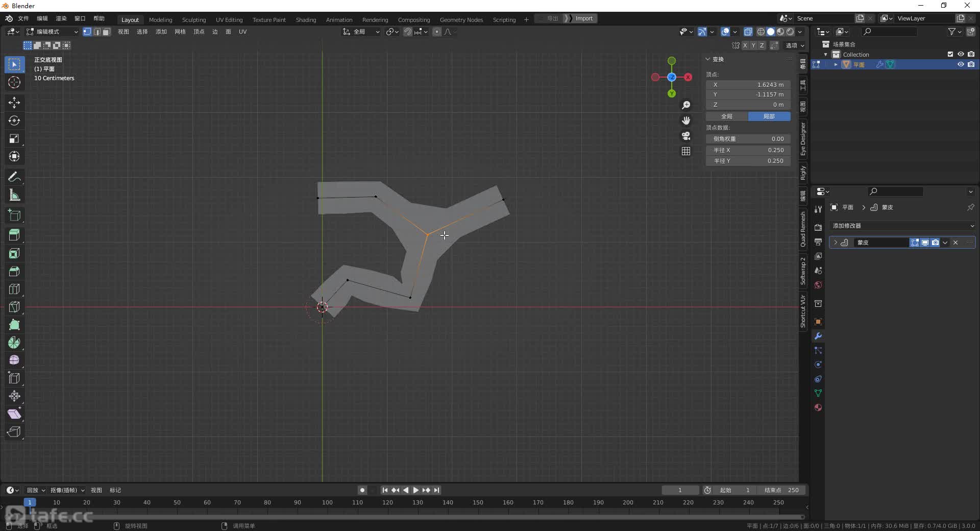980x531 pixels.
Task: Select the Inset Faces tool
Action: click(14, 253)
